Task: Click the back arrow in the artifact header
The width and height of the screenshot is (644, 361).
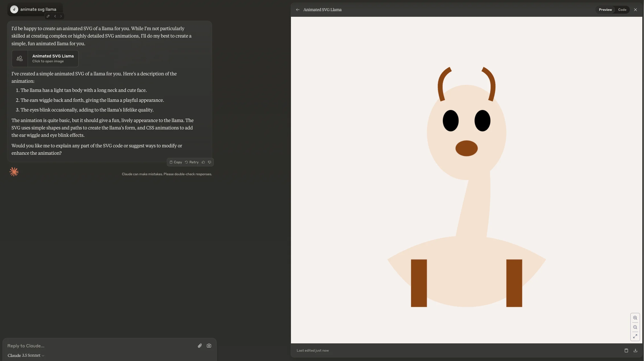Action: coord(298,9)
